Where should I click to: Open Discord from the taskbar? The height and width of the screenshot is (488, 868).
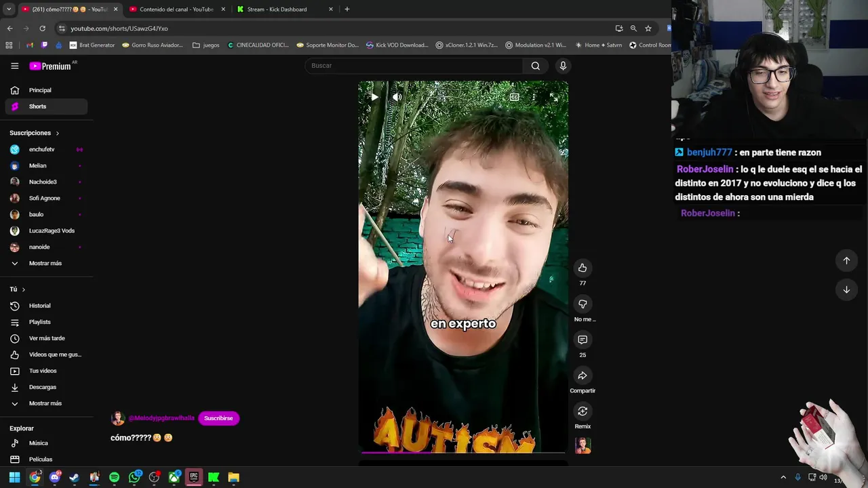[x=54, y=478]
